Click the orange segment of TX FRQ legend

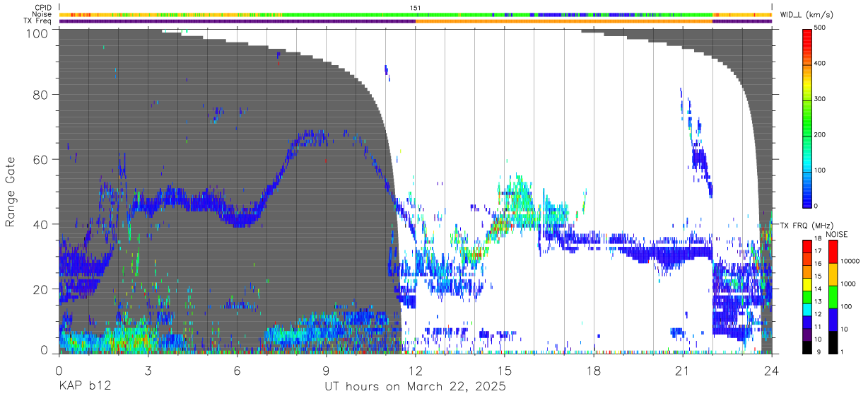point(808,273)
